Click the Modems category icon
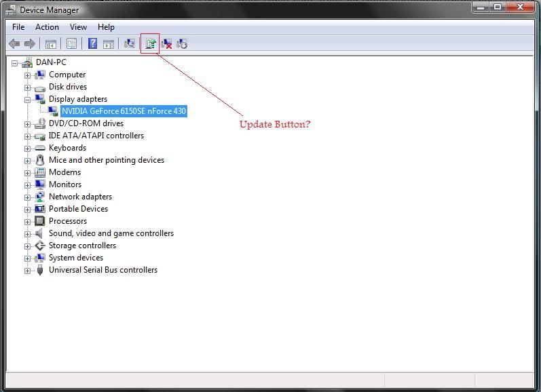541x392 pixels. coord(40,172)
